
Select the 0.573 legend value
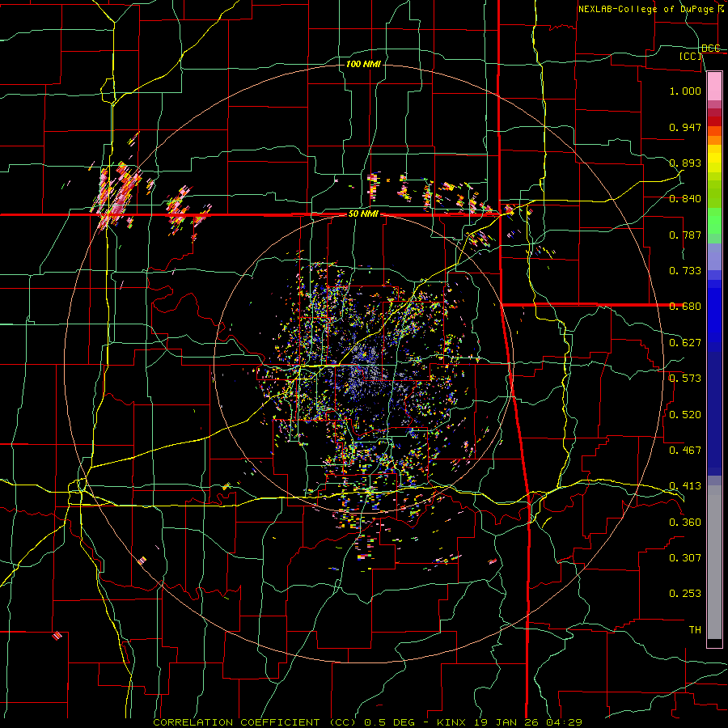(x=685, y=379)
